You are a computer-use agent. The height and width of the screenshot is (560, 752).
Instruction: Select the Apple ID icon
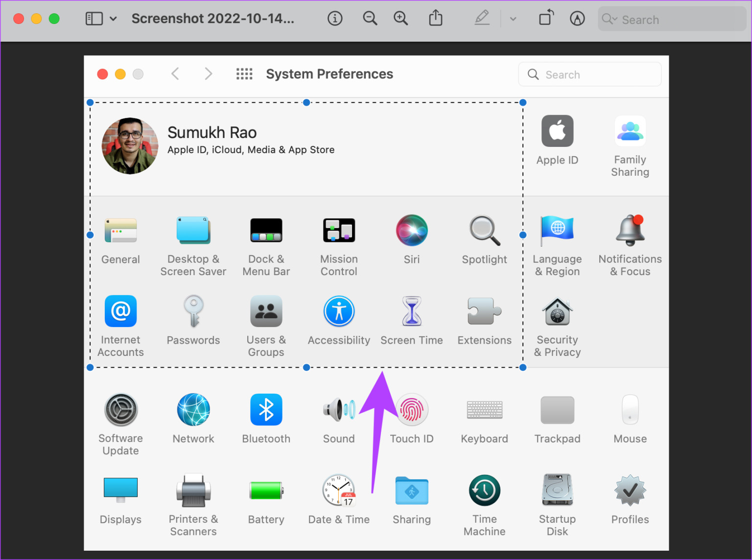557,131
